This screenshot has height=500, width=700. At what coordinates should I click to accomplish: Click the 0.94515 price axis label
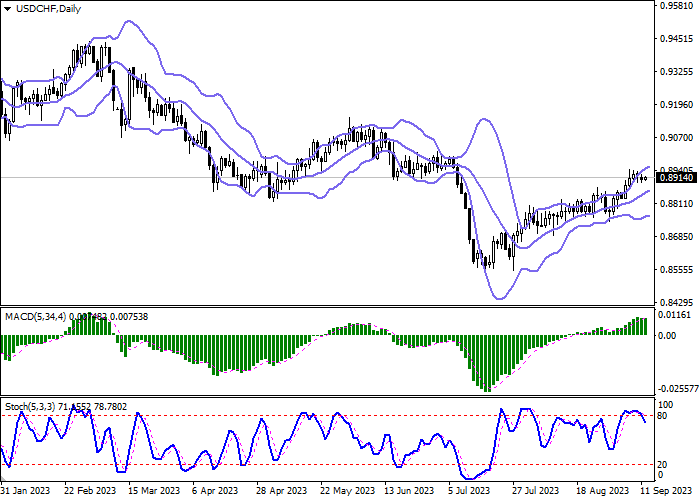pos(677,39)
